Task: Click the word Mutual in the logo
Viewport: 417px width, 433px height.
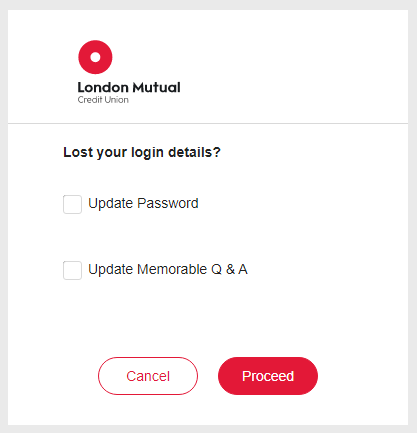Action: 157,87
